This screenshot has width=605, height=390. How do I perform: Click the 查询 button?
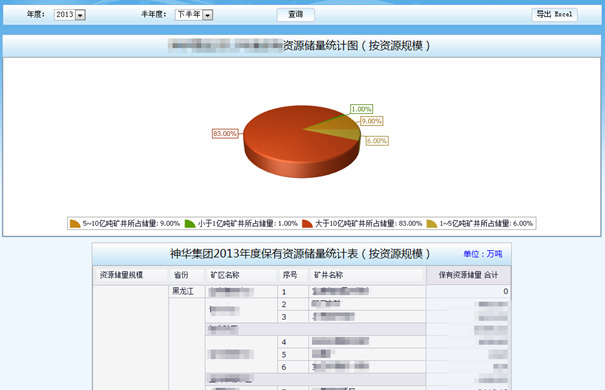(x=296, y=15)
